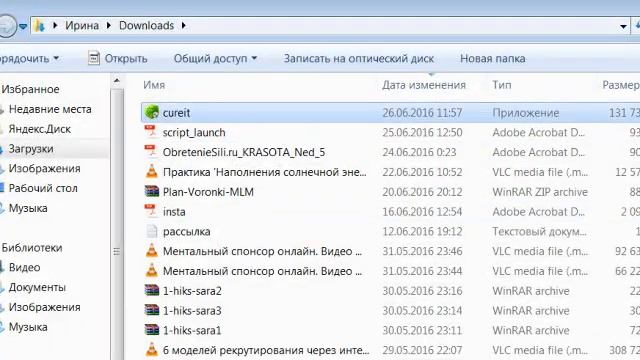This screenshot has height=360, width=640.
Task: Click navigation pane scrollbar up arrow
Action: pos(117,81)
